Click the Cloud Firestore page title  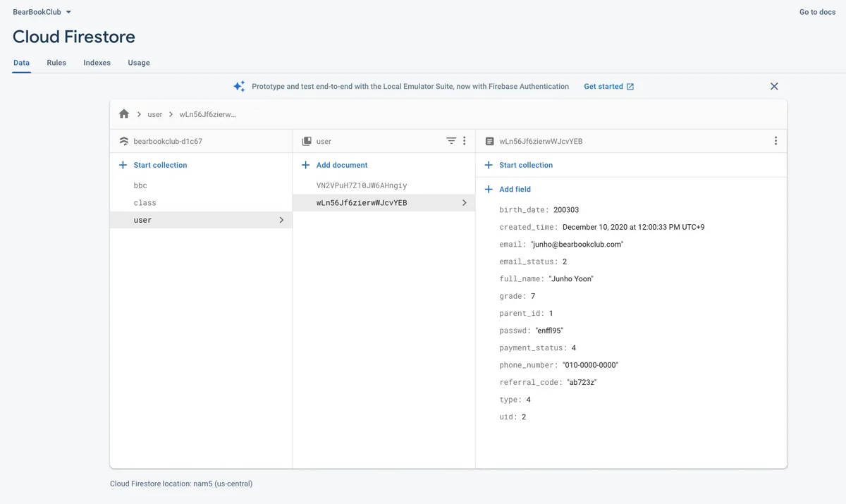74,37
